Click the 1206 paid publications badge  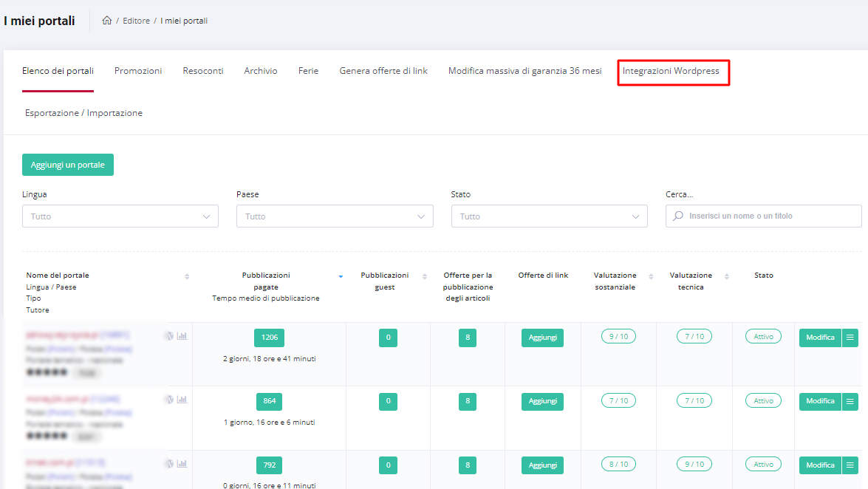click(270, 338)
